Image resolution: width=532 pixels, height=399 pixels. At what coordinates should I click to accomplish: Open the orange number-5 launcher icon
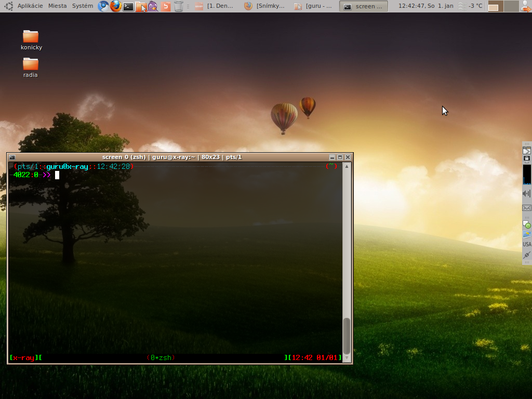point(166,6)
